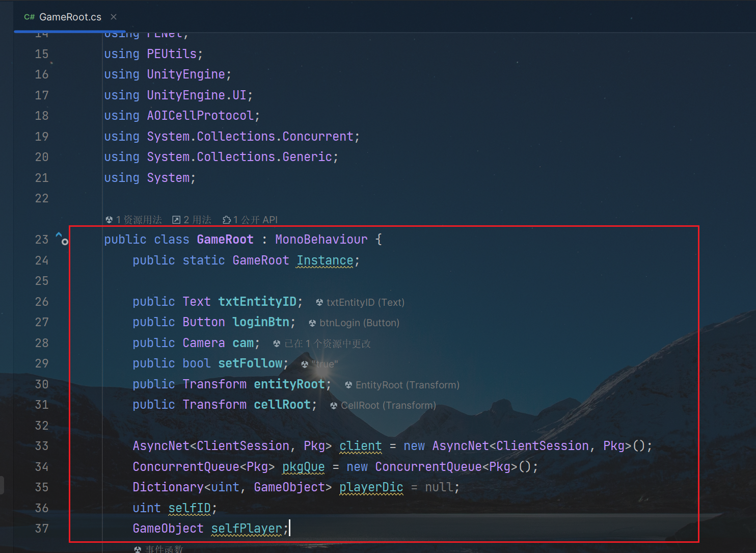The width and height of the screenshot is (756, 553).
Task: Click MonoBehaviour base class on line 23
Action: [x=321, y=240]
